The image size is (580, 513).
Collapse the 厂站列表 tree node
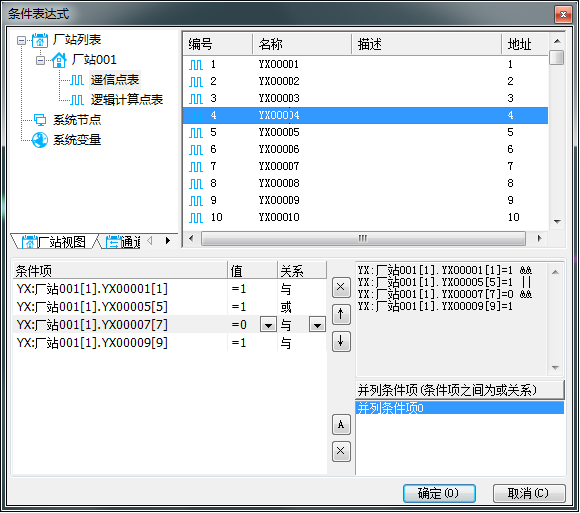coord(21,40)
